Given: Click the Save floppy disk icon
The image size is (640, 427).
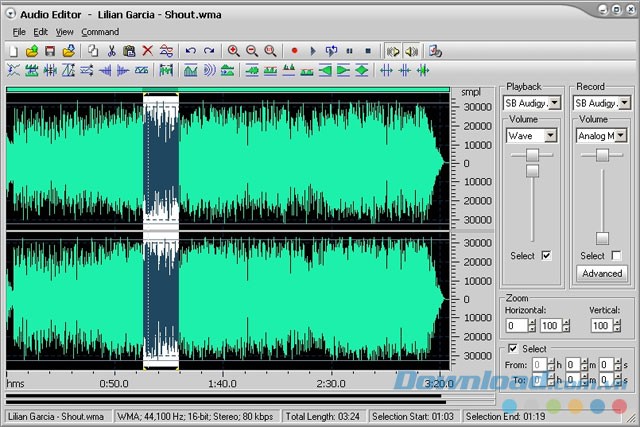Looking at the screenshot, I should tap(50, 50).
